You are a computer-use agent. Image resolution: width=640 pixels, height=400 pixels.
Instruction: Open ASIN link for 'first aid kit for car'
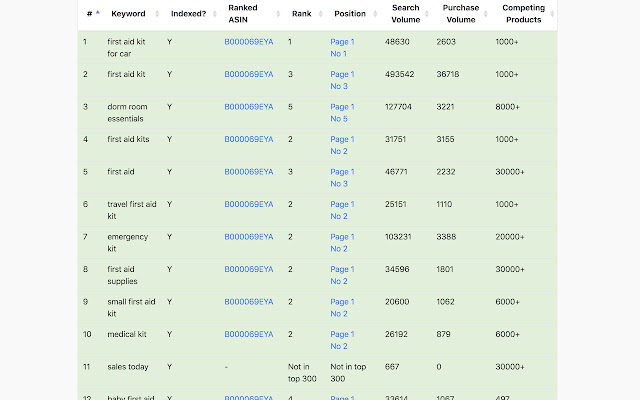coord(248,42)
